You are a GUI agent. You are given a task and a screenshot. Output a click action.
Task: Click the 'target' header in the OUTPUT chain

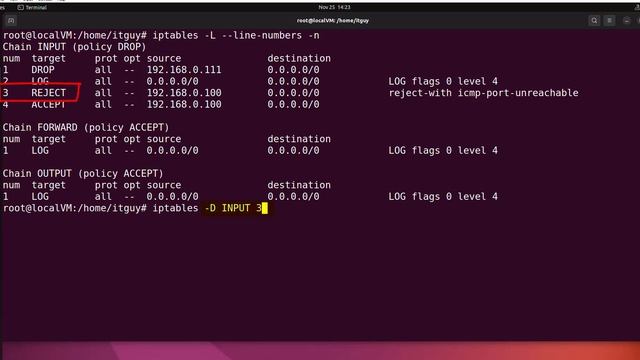(49, 185)
